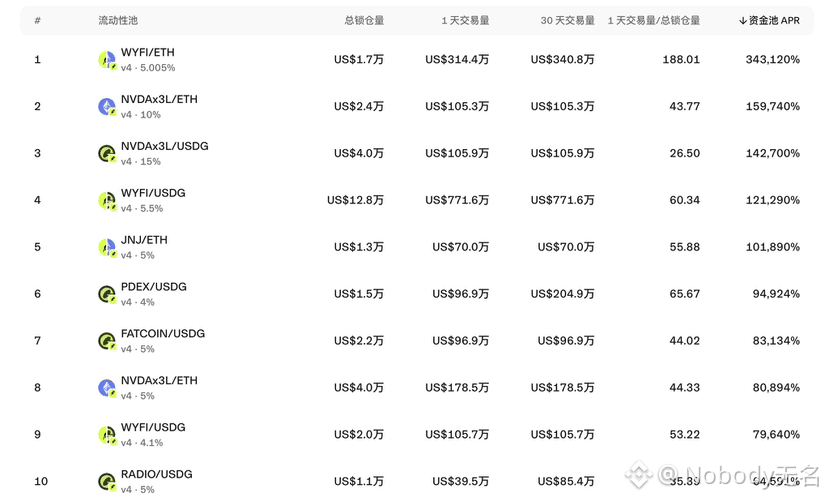Viewport: 829px width, 501px height.
Task: Sort by 1 天交易量 column header
Action: click(465, 21)
